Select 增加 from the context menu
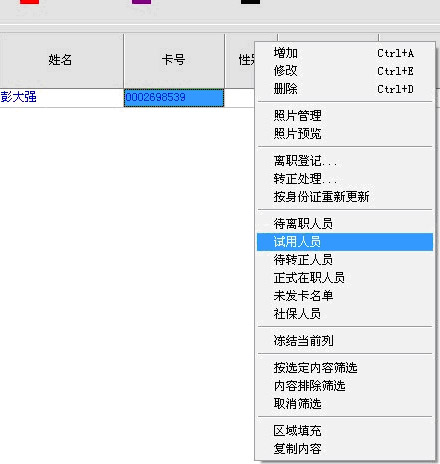440x464 pixels. click(x=345, y=53)
